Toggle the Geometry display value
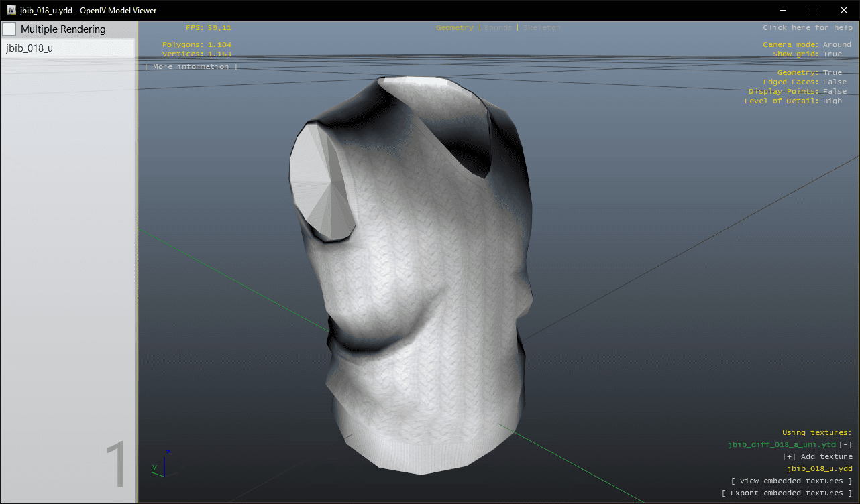The image size is (860, 504). click(x=832, y=73)
